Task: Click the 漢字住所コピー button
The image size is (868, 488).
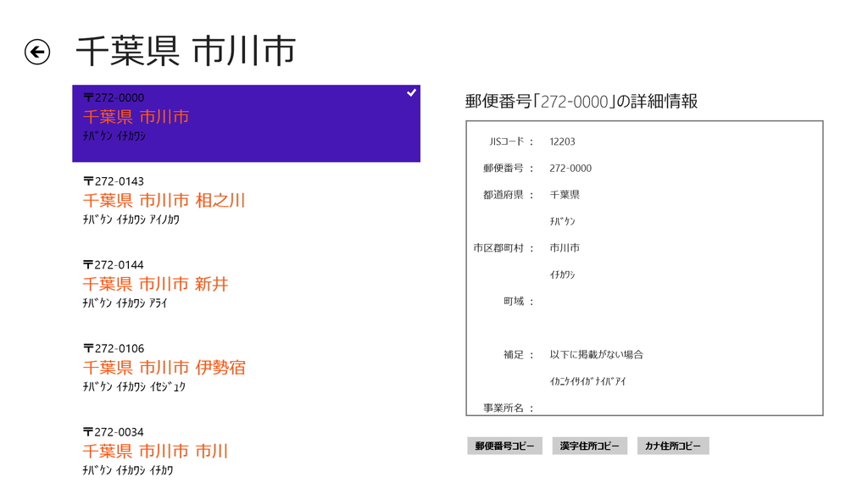Action: [588, 445]
